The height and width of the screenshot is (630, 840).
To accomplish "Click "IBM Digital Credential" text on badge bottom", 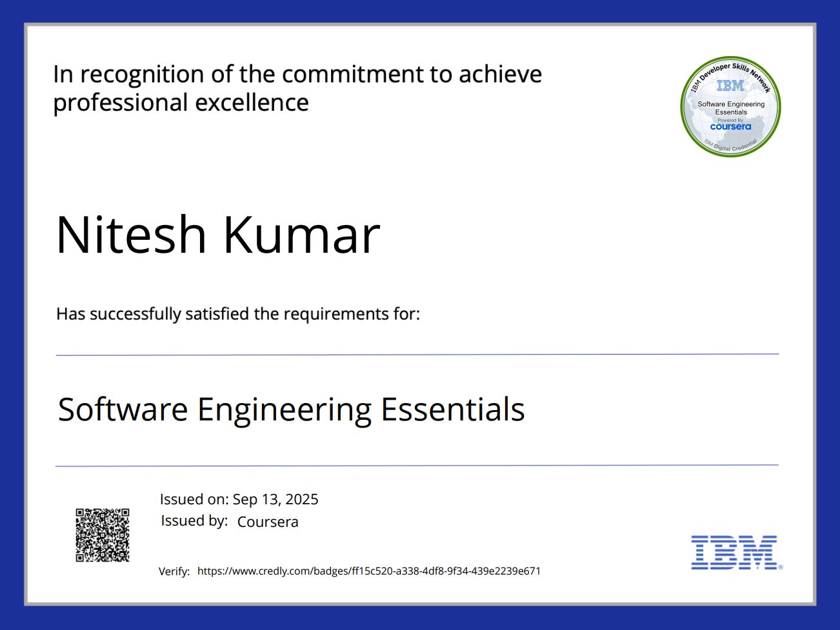I will tap(731, 147).
